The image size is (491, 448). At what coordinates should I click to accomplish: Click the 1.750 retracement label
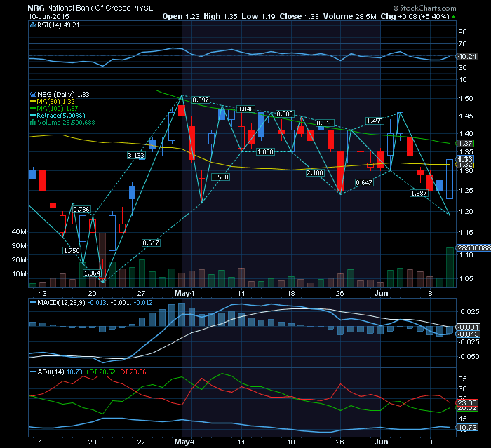tap(72, 251)
